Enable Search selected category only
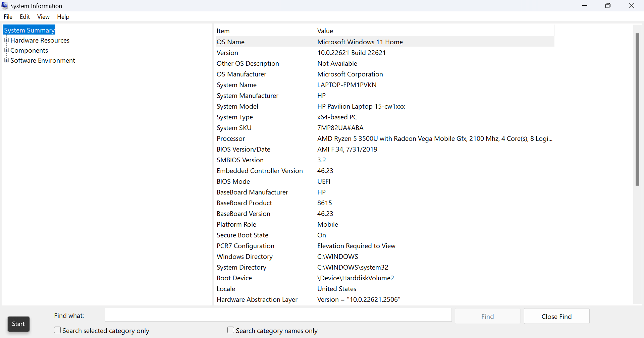 (57, 330)
